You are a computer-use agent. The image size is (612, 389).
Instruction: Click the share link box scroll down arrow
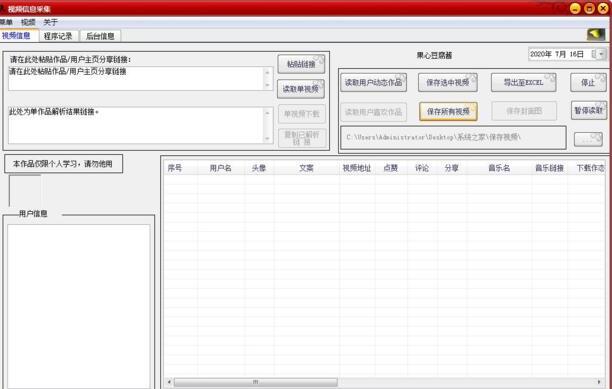click(268, 85)
